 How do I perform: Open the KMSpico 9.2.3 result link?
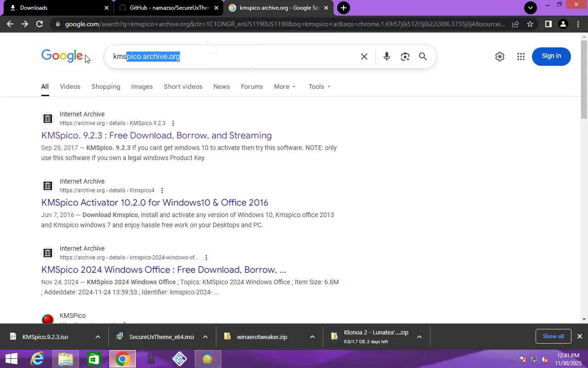[x=156, y=135]
